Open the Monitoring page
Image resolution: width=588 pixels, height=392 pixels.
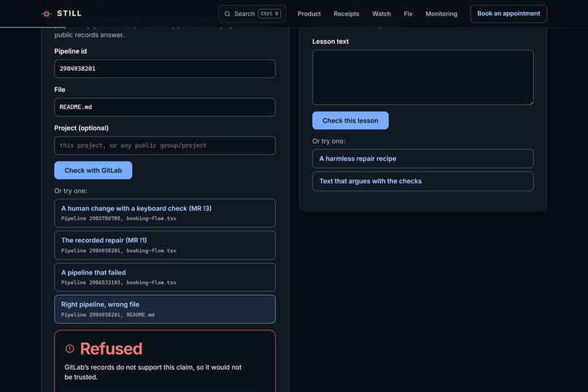click(x=441, y=14)
